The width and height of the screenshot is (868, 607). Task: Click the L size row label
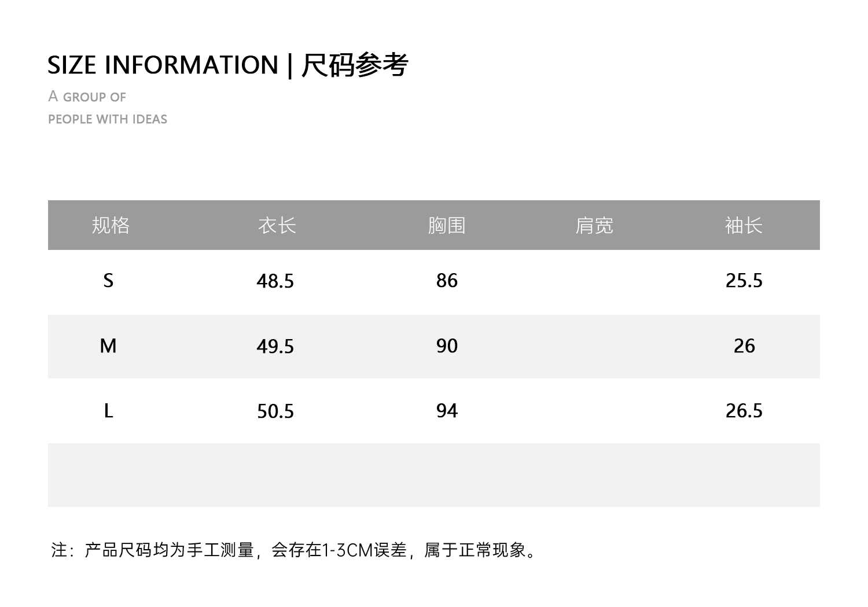(108, 411)
